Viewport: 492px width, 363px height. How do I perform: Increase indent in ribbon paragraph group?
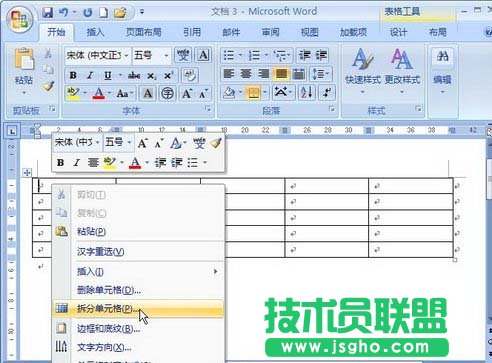click(x=321, y=55)
